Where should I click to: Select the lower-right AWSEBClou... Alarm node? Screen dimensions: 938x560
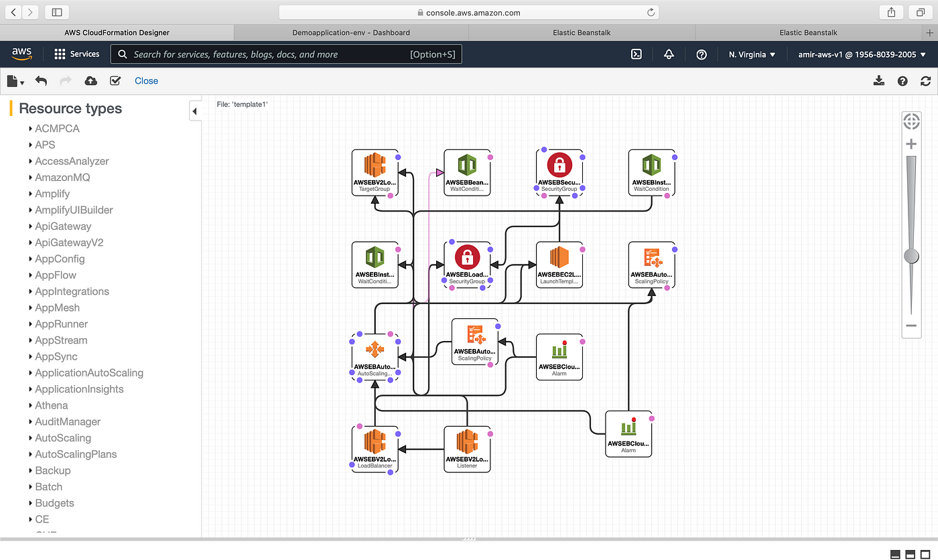(x=628, y=434)
